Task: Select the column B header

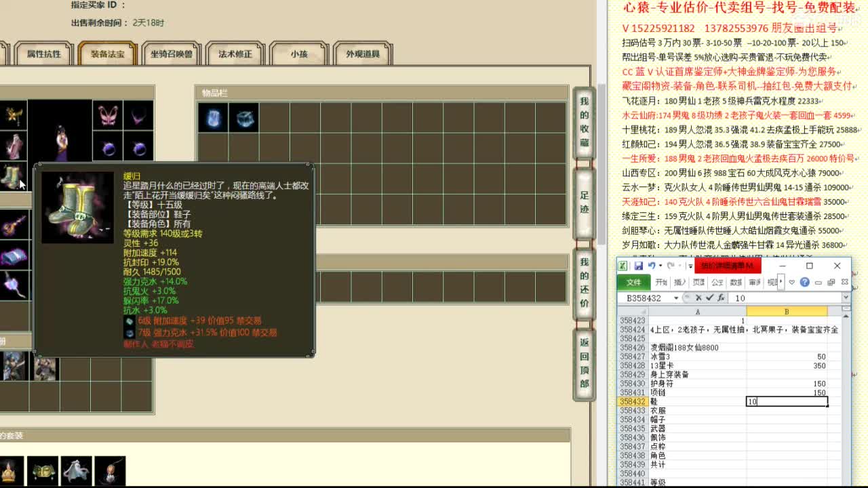Action: pos(785,312)
